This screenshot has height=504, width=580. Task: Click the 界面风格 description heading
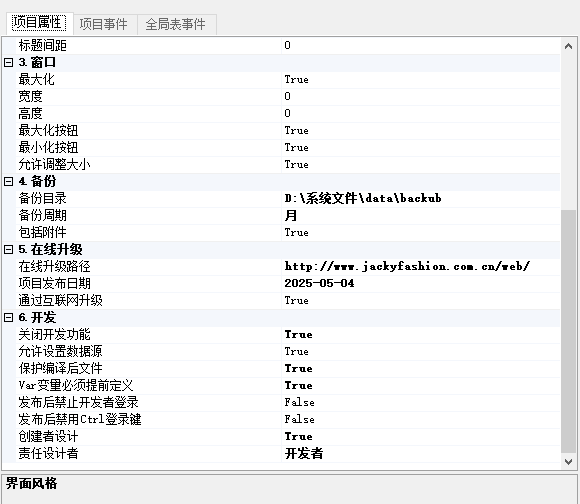tap(31, 484)
